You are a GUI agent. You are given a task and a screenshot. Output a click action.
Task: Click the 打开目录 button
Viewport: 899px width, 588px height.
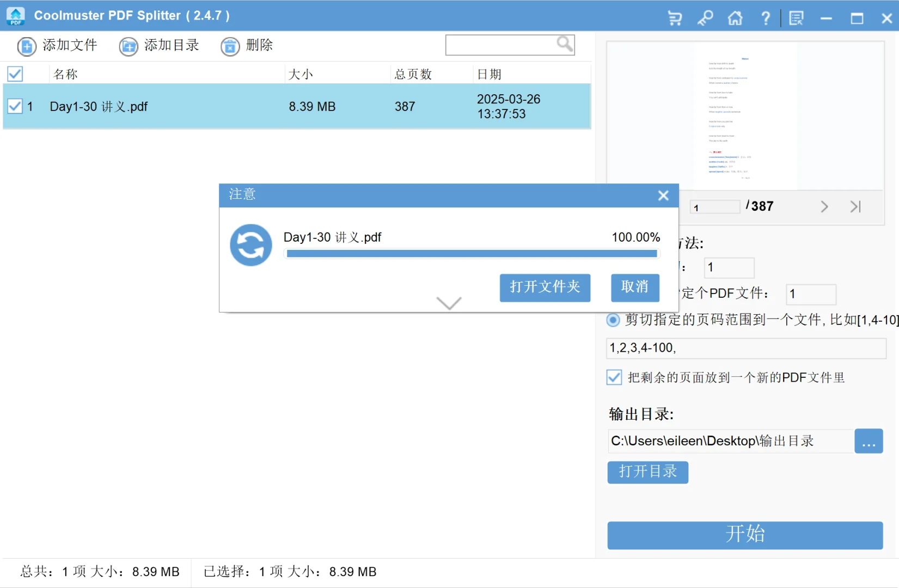(x=648, y=472)
